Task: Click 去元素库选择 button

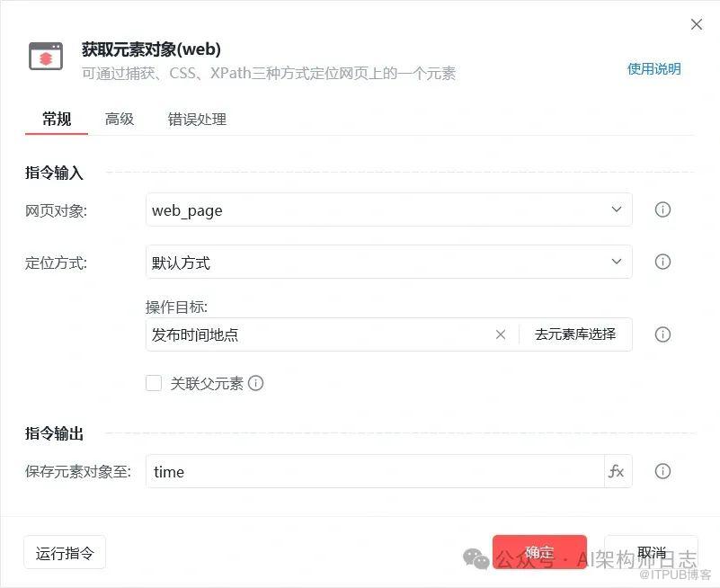Action: (x=575, y=334)
